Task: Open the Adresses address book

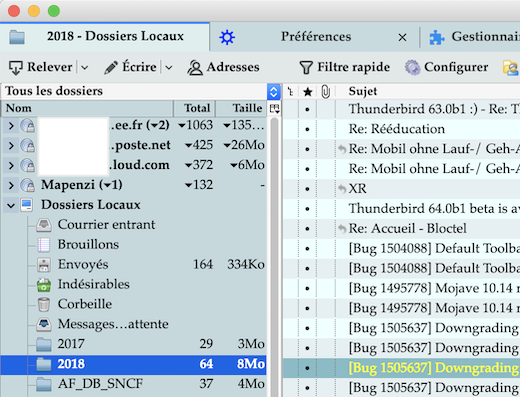Action: tap(223, 68)
